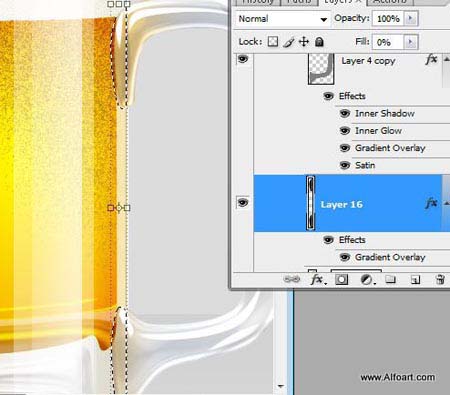The height and width of the screenshot is (395, 450).
Task: Toggle Satin effect visibility
Action: click(345, 165)
